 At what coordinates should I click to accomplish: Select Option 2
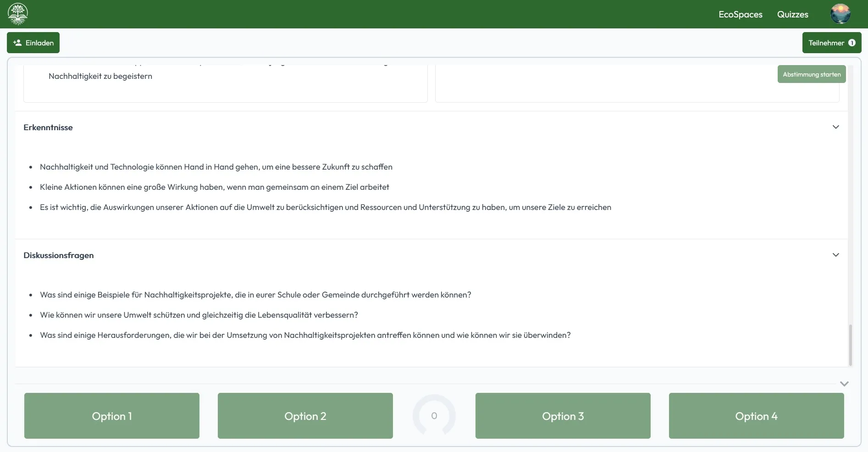305,416
